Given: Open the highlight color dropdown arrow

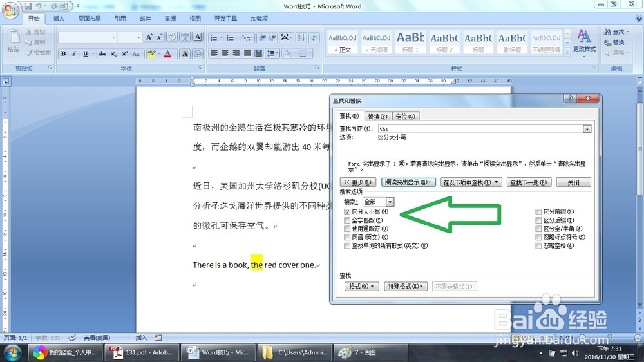Looking at the screenshot, I should pos(159,53).
